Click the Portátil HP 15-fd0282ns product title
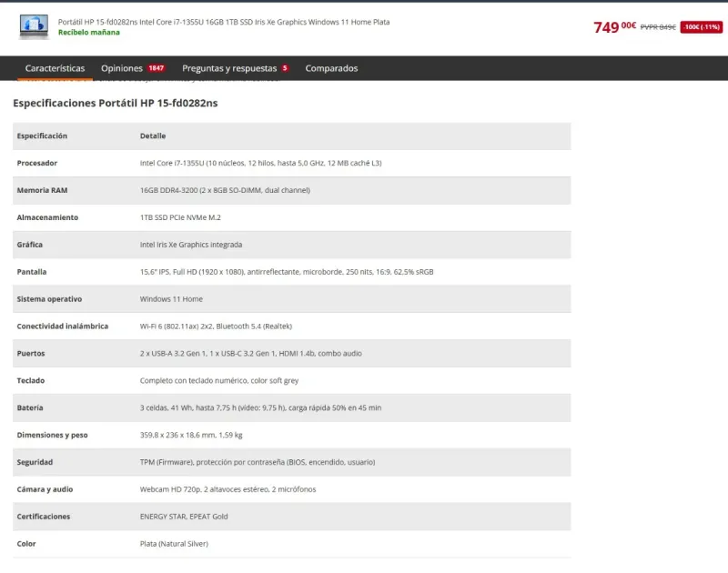728x573 pixels. (224, 22)
